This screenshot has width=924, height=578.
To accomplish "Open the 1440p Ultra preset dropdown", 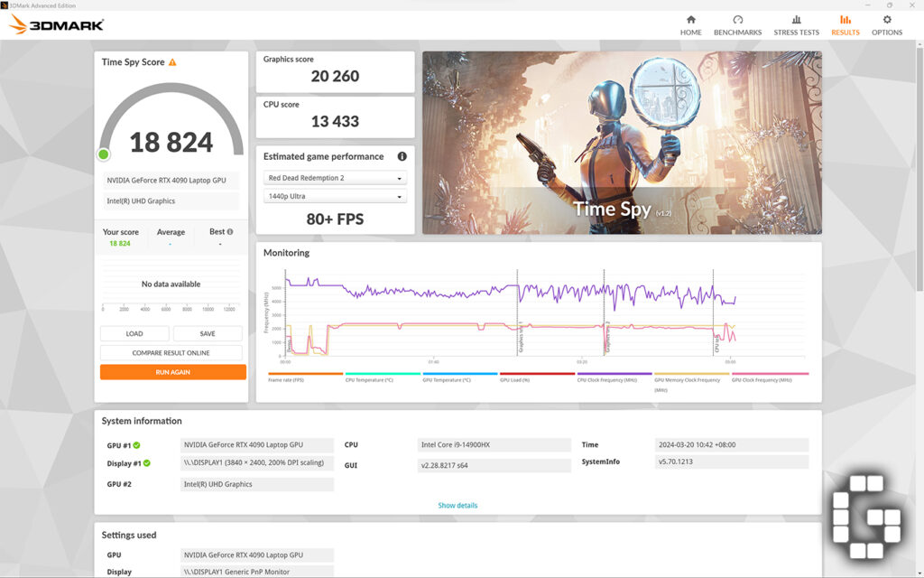I will tap(335, 196).
